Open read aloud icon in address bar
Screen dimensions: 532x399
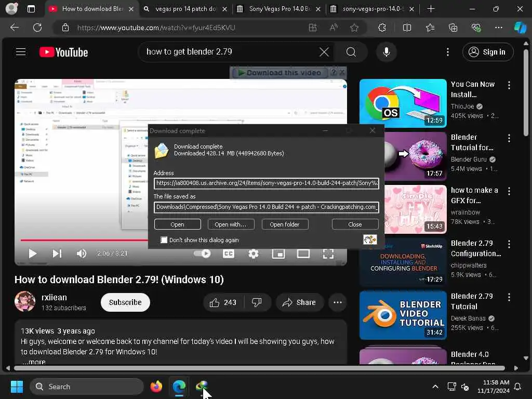334,28
